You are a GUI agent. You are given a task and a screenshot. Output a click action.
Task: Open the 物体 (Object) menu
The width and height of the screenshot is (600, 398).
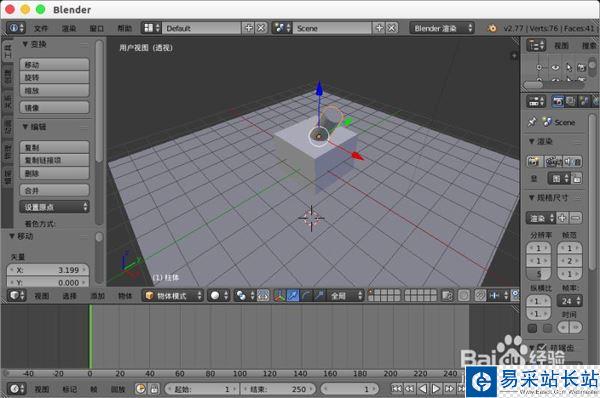point(125,296)
